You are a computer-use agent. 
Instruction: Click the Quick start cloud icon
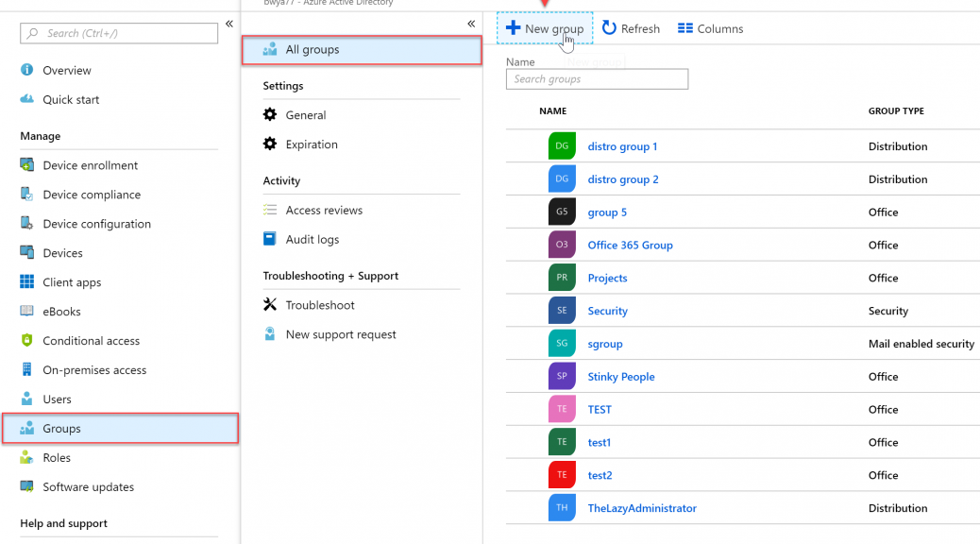coord(26,99)
